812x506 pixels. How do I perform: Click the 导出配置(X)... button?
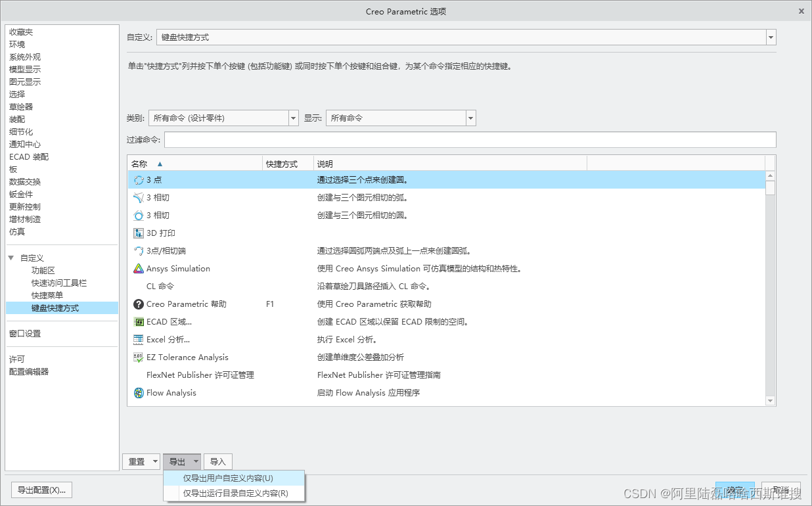pyautogui.click(x=42, y=490)
